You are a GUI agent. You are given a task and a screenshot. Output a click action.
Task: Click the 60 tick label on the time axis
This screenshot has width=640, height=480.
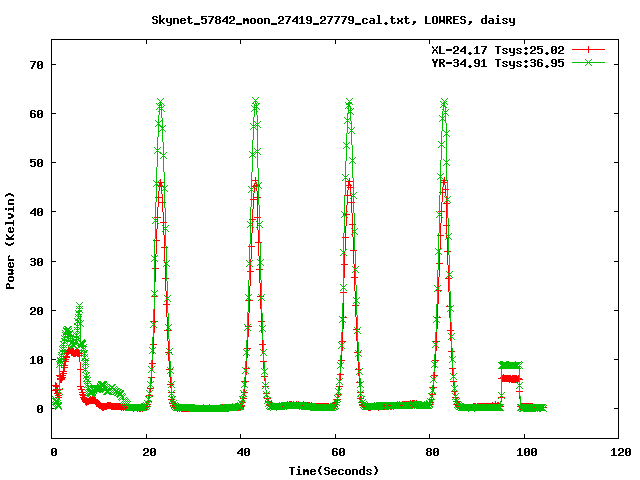pyautogui.click(x=338, y=452)
